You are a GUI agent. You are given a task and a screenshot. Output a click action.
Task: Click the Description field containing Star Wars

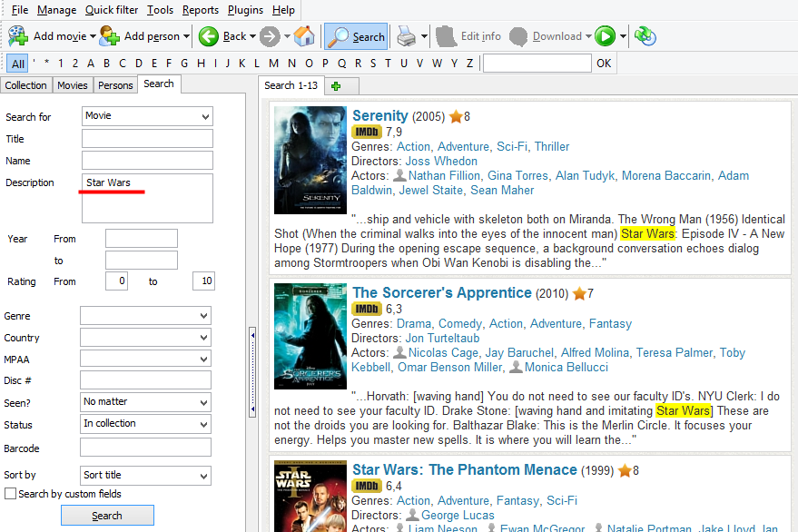147,199
